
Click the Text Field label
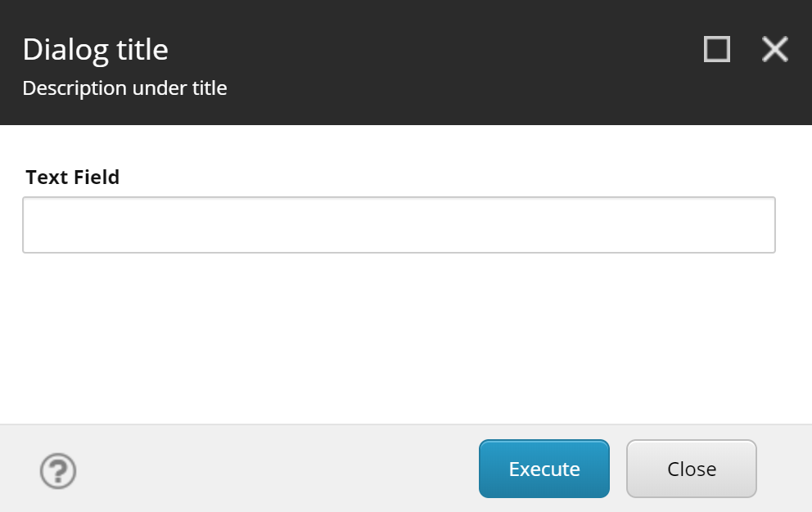tap(71, 177)
